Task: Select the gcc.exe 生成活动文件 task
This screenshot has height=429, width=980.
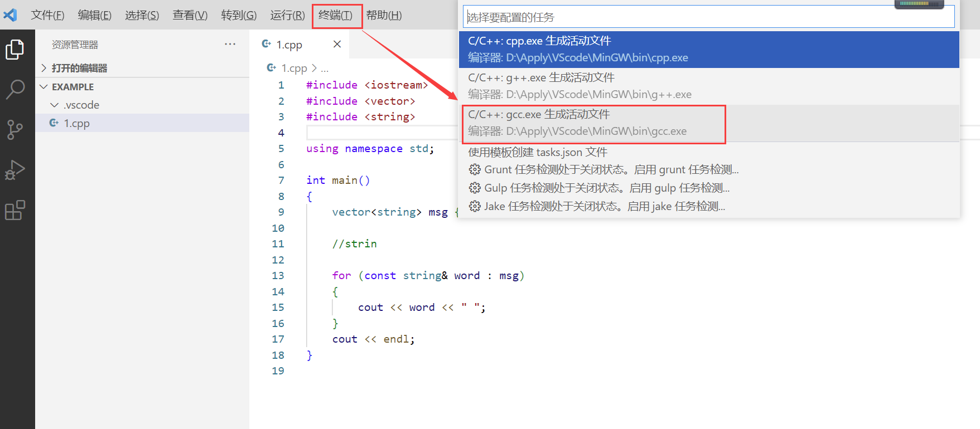Action: pyautogui.click(x=709, y=123)
